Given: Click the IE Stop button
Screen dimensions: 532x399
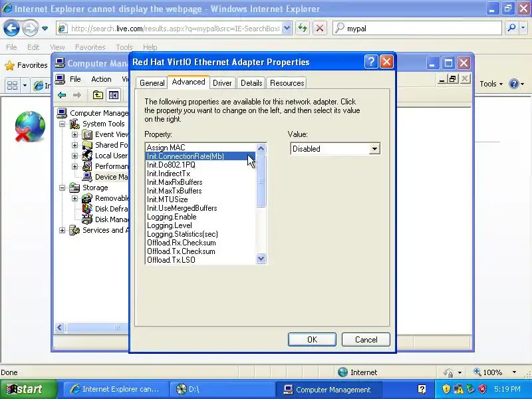Looking at the screenshot, I should (x=320, y=29).
